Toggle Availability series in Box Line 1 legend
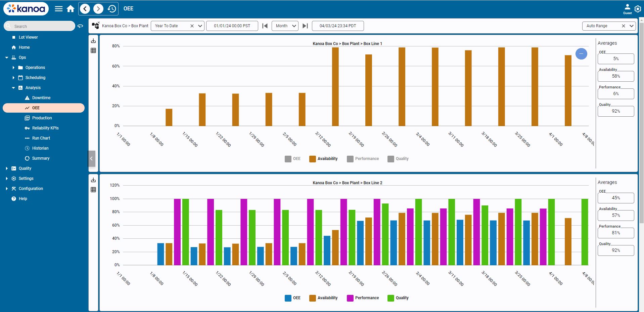Image resolution: width=644 pixels, height=312 pixels. pyautogui.click(x=323, y=159)
